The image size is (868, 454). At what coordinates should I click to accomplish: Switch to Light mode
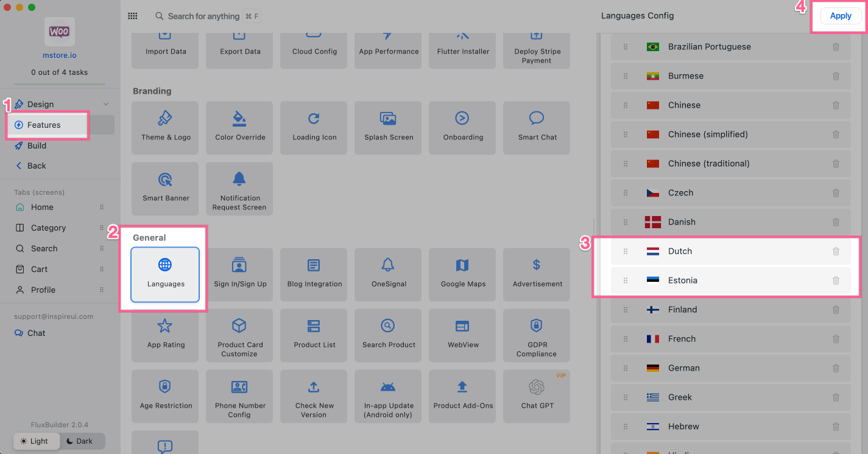point(34,441)
